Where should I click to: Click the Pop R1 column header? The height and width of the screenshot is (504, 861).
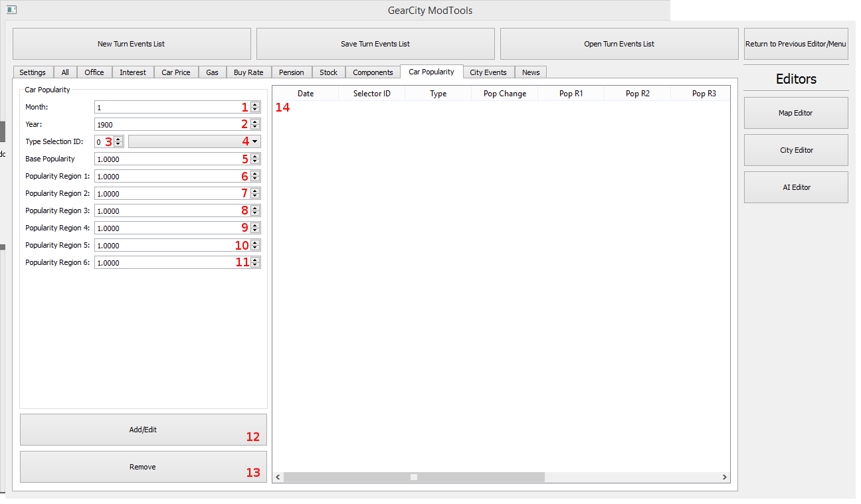coord(571,94)
